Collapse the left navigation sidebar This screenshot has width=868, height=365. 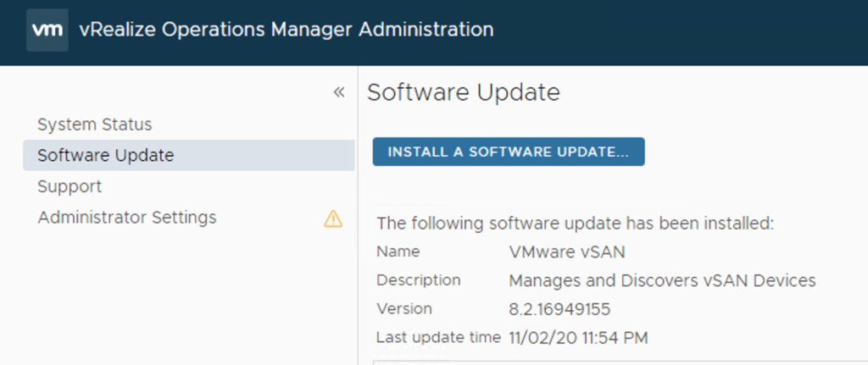pyautogui.click(x=339, y=92)
